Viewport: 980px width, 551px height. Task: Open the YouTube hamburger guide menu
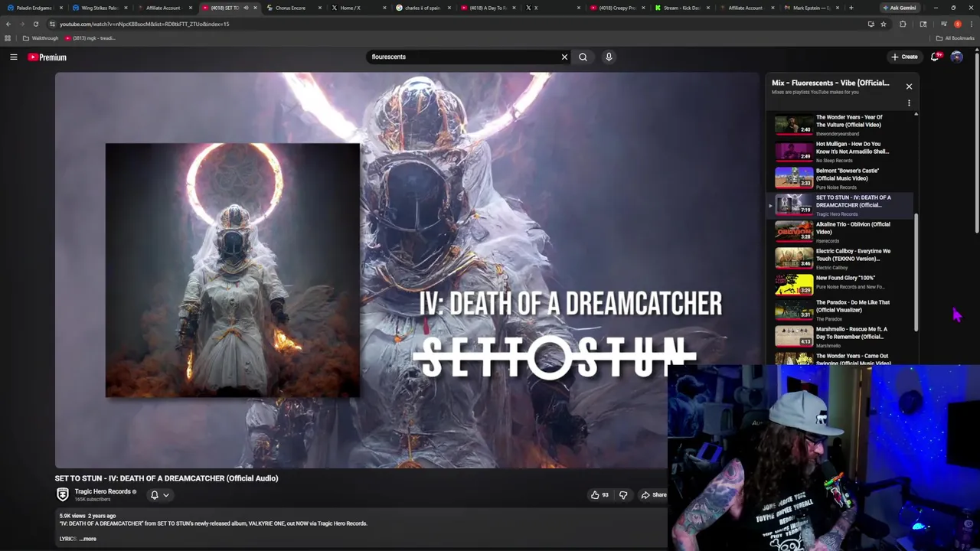click(x=14, y=57)
